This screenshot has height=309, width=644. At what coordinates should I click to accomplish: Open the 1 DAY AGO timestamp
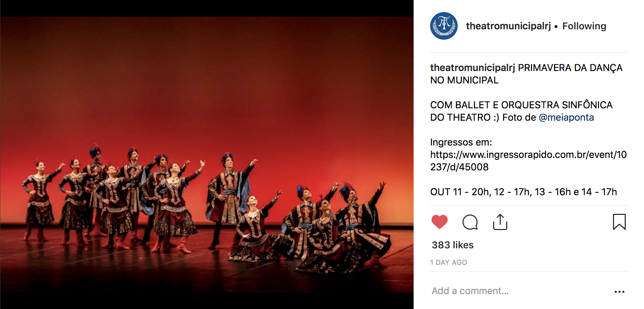pyautogui.click(x=448, y=262)
